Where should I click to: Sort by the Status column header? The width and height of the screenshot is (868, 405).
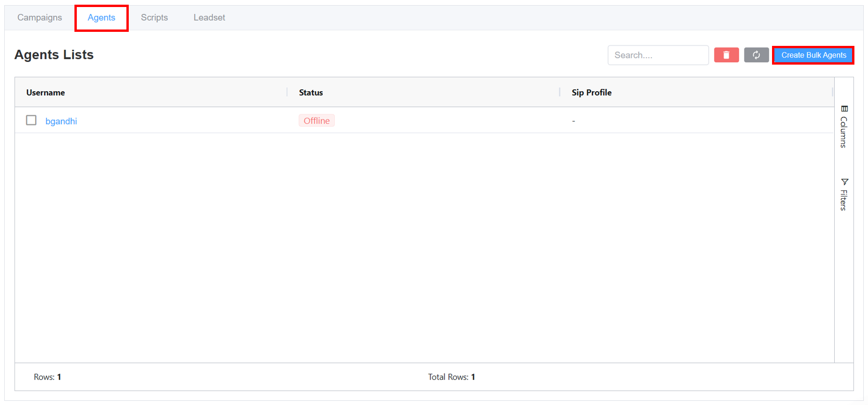click(311, 93)
